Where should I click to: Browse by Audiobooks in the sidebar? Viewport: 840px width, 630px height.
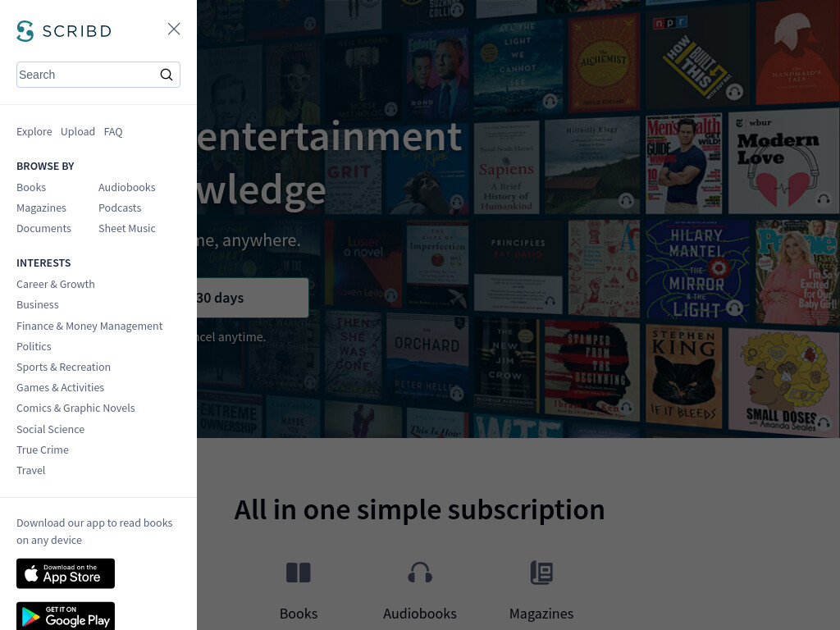click(x=127, y=188)
